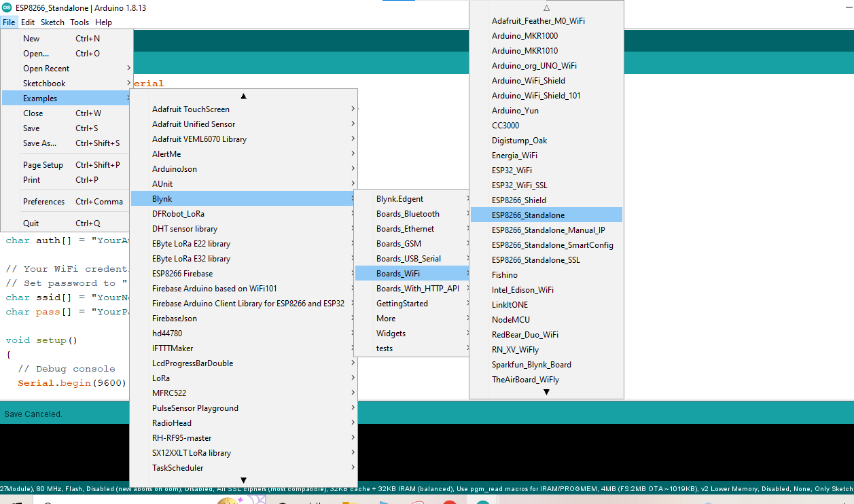Expand Adafruit Unified Sensor examples

[243, 124]
